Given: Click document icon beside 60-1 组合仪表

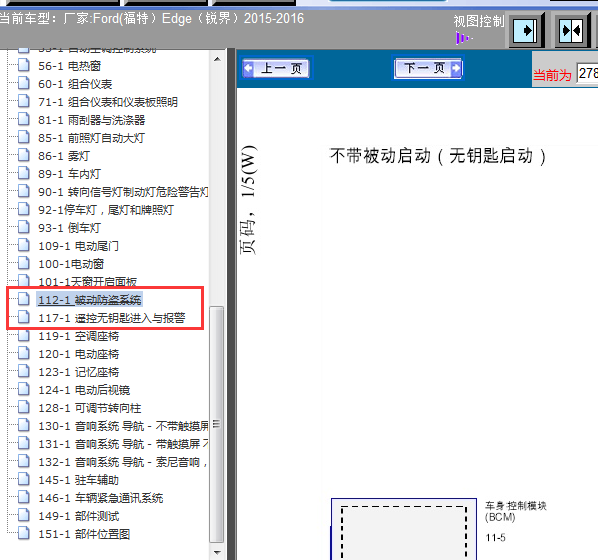Looking at the screenshot, I should click(24, 83).
